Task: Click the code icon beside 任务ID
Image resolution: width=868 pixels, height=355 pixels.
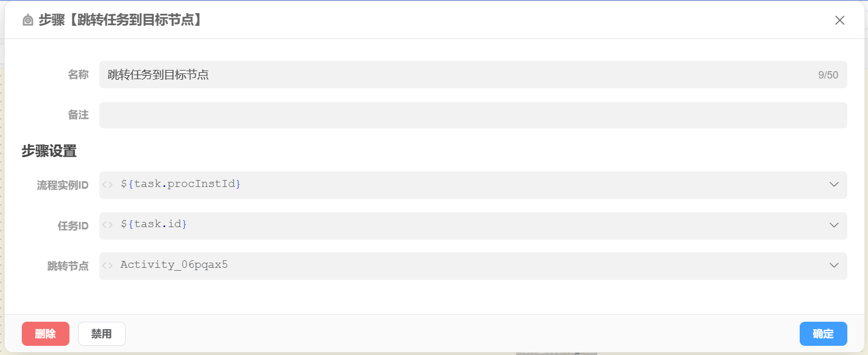Action: (107, 225)
